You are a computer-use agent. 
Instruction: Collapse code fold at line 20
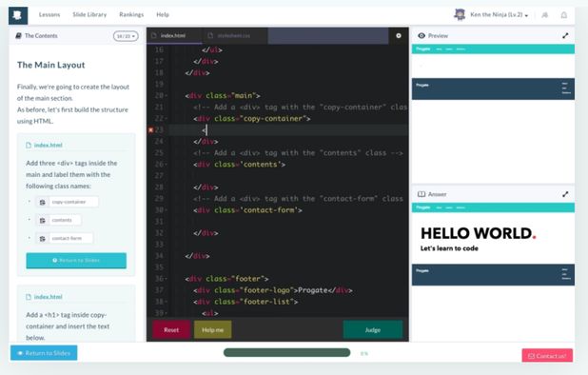pos(167,95)
